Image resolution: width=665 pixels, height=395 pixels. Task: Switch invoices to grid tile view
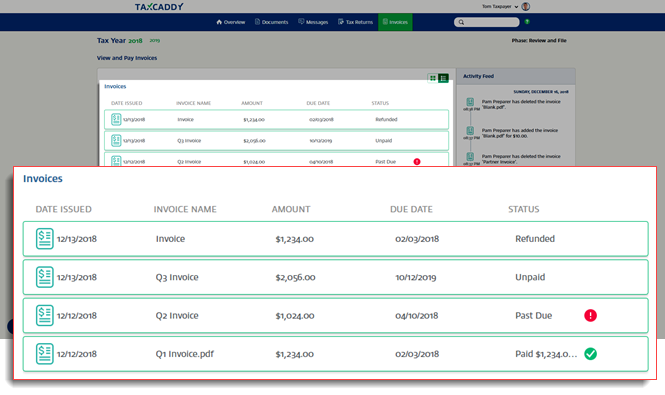433,78
